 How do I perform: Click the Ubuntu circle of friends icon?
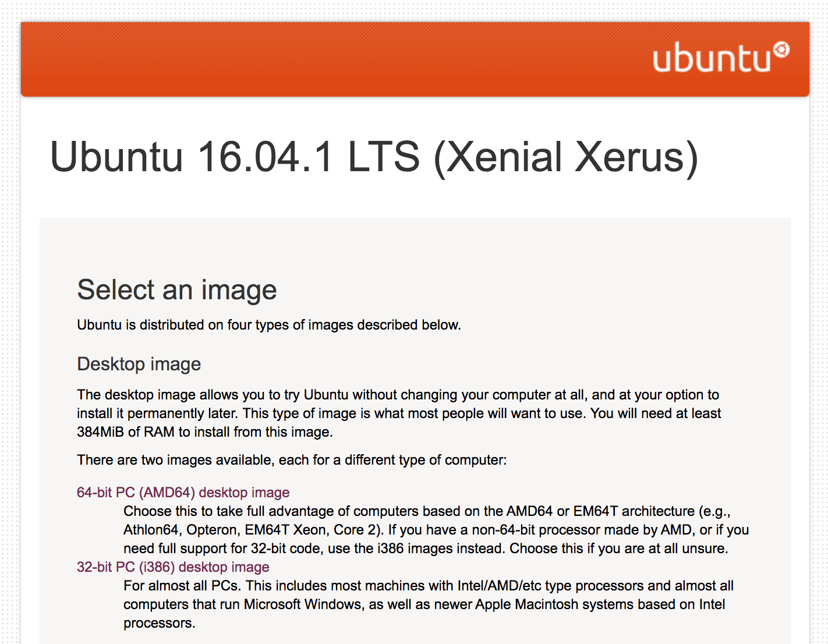click(781, 50)
